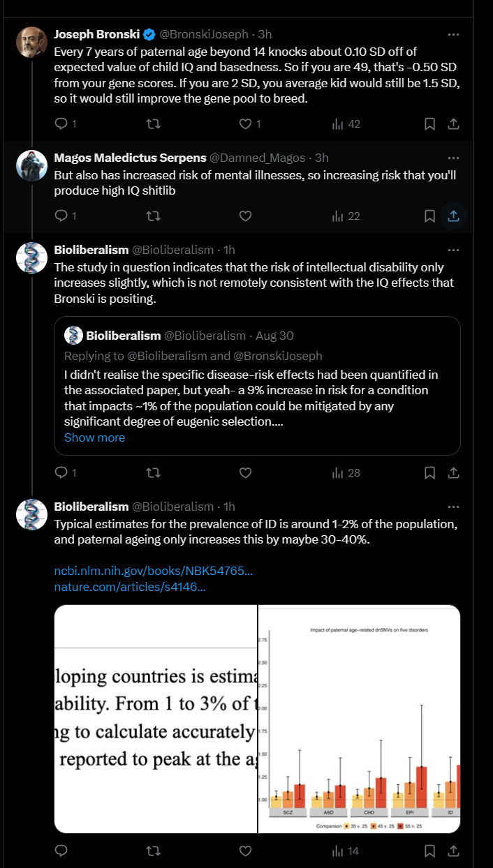The image size is (493, 868).
Task: Reply to Joseph Bronski's tweet
Action: 61,124
